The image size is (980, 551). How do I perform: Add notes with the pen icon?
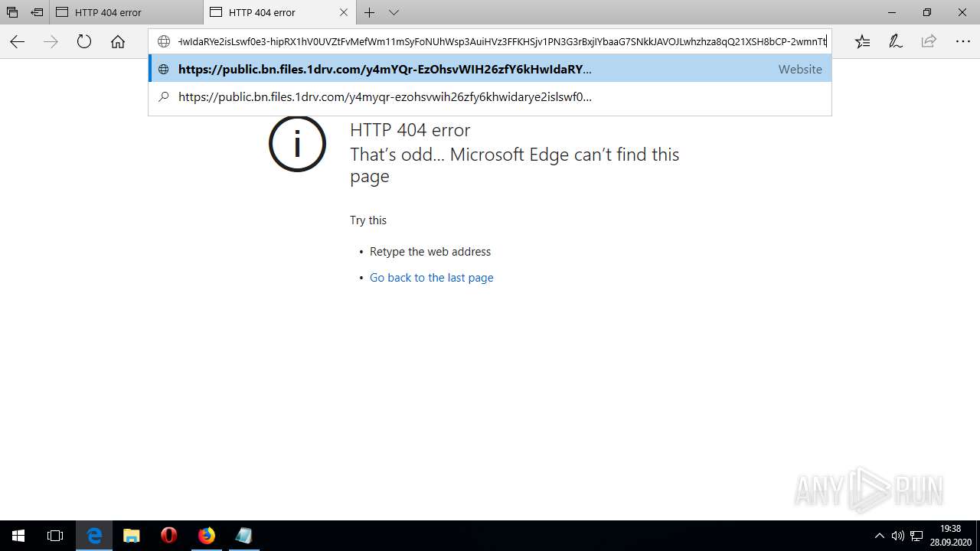click(x=896, y=42)
